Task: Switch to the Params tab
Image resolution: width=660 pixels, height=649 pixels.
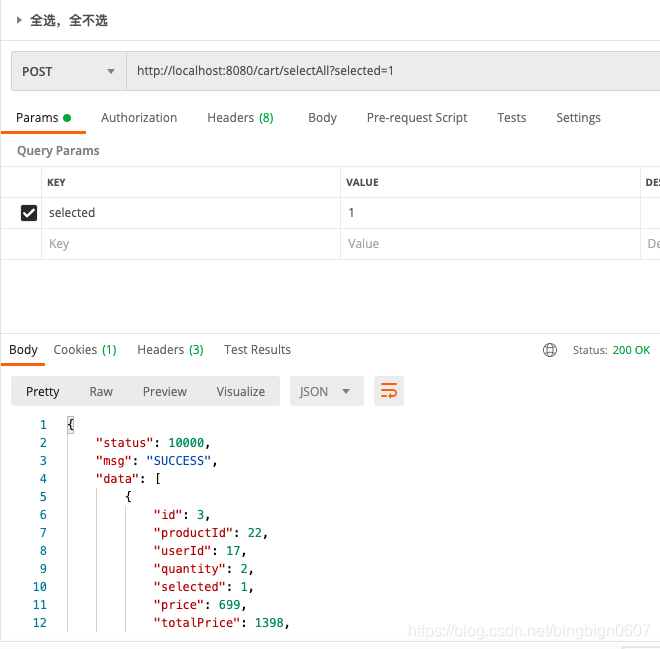Action: click(x=43, y=118)
